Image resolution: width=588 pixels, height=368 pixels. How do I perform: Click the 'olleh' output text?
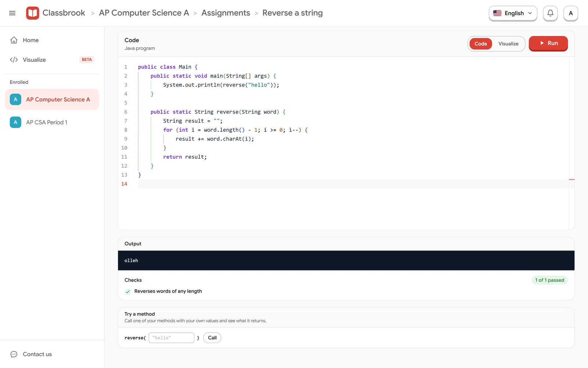(x=131, y=261)
